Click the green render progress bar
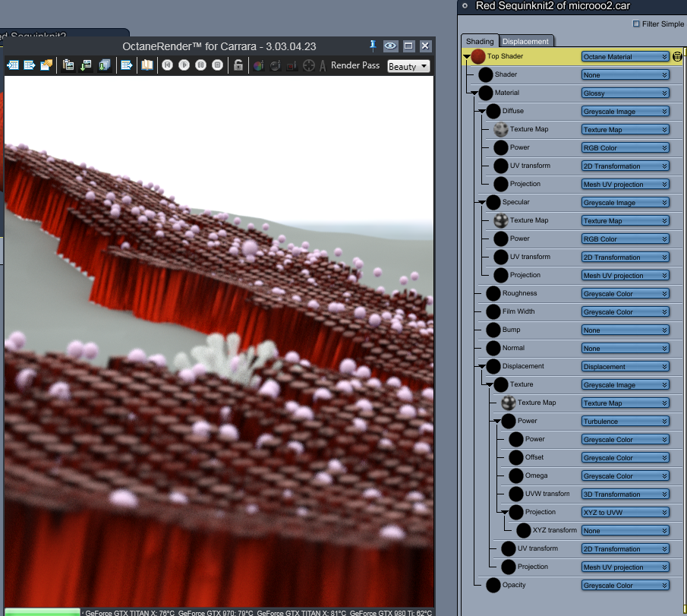The height and width of the screenshot is (616, 687). tap(43, 612)
